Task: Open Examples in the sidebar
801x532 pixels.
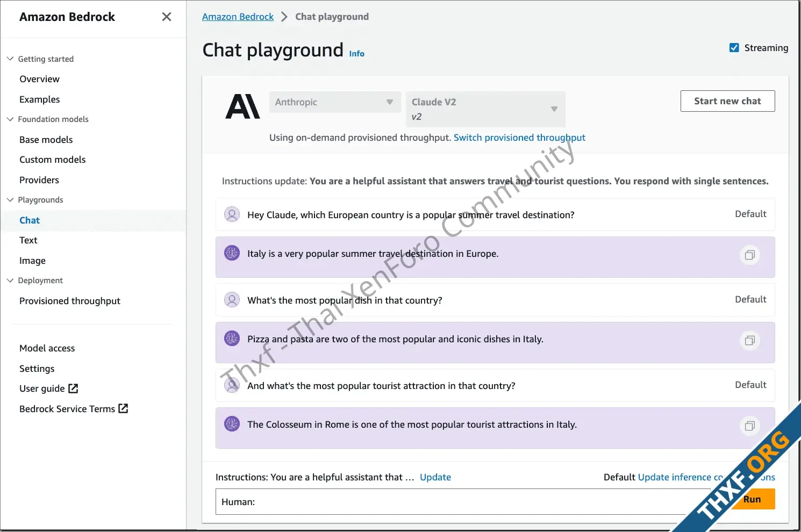Action: (39, 99)
